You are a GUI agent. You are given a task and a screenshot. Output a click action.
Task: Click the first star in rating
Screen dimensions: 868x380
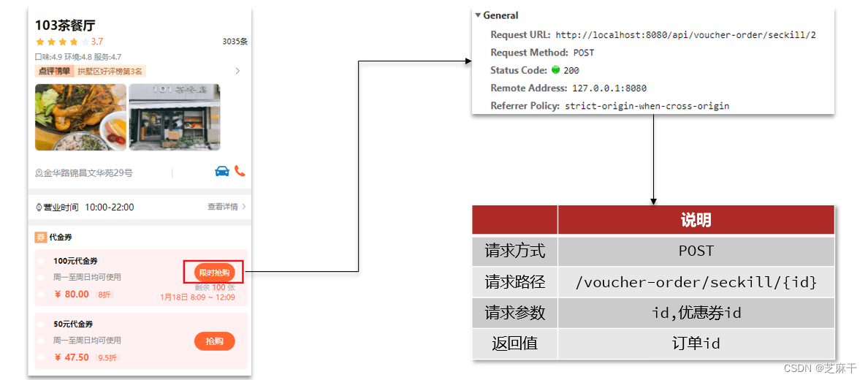tap(39, 42)
